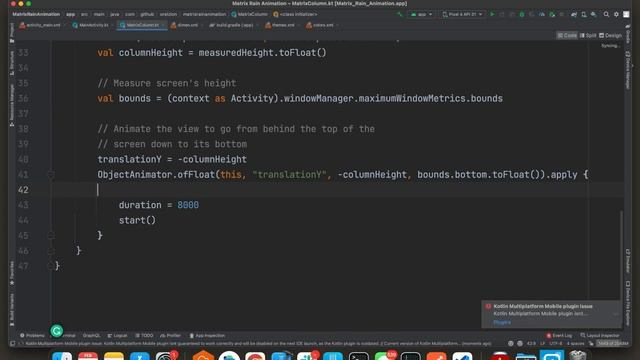Open the Layout Inspector
Image resolution: width=640 pixels, height=360 pixels.
click(600, 336)
